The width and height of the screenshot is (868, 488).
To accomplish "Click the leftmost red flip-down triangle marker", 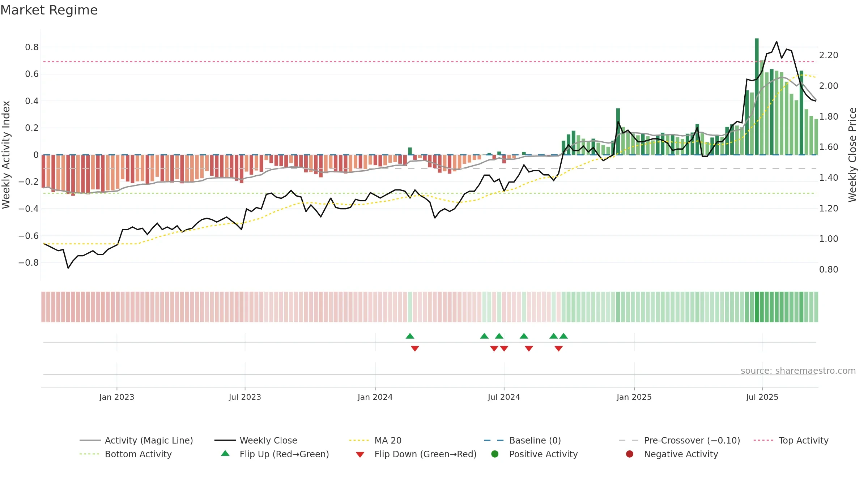I will (x=415, y=348).
